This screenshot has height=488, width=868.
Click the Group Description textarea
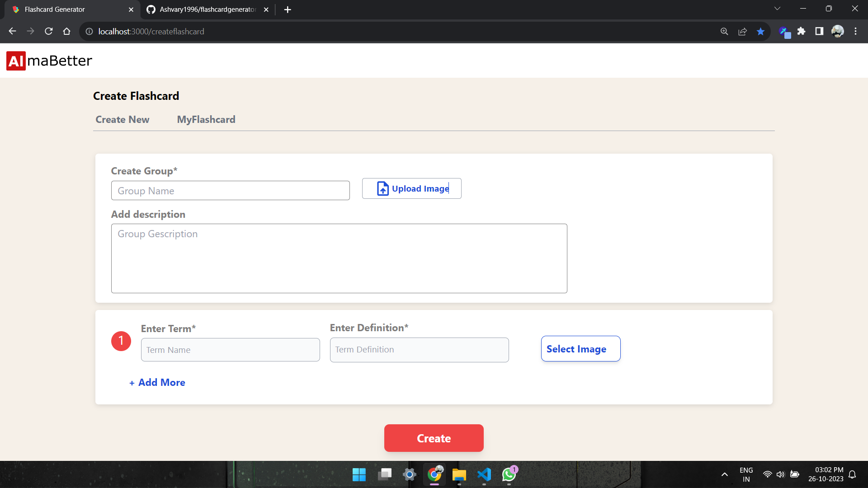339,258
